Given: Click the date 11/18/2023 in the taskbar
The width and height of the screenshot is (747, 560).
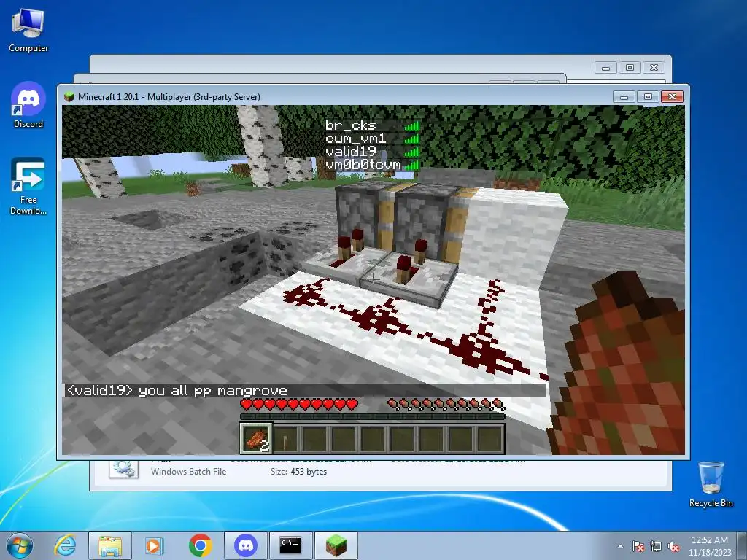Looking at the screenshot, I should [709, 553].
